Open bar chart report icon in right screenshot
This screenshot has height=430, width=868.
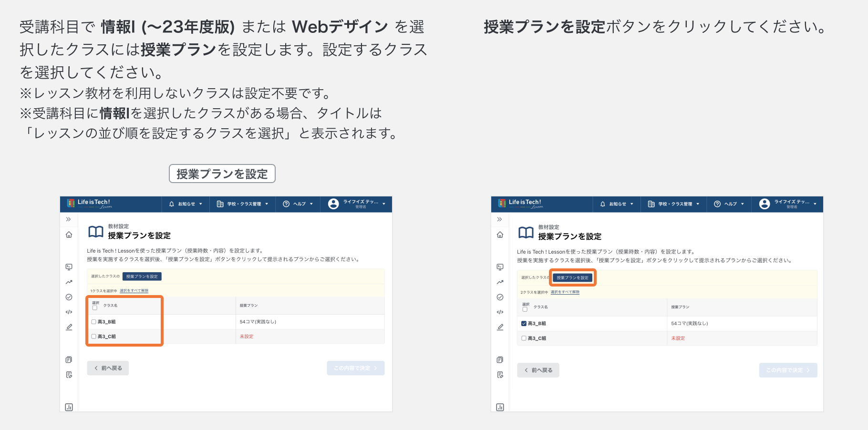[500, 407]
